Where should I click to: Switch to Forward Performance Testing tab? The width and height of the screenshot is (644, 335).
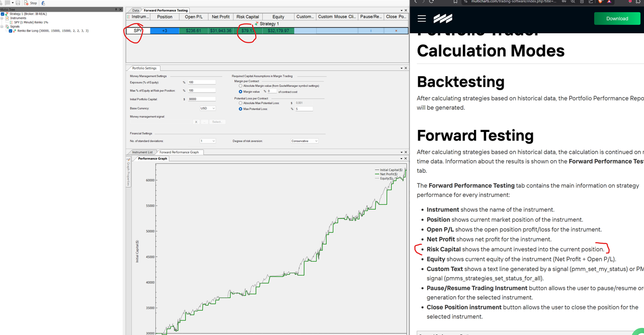(x=166, y=10)
